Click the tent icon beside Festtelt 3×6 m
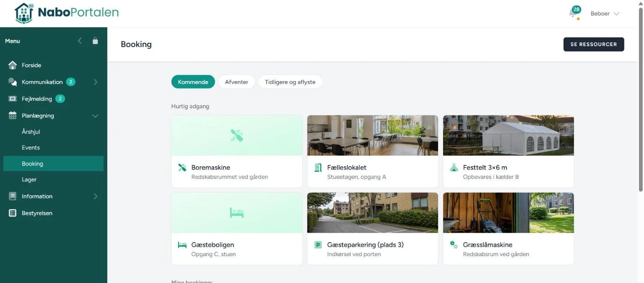The width and height of the screenshot is (644, 283). coord(454,168)
